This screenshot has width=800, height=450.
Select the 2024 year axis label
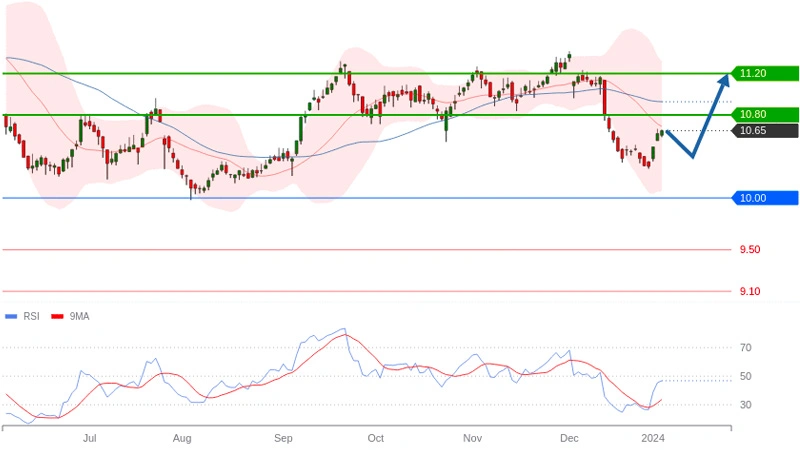coord(653,438)
